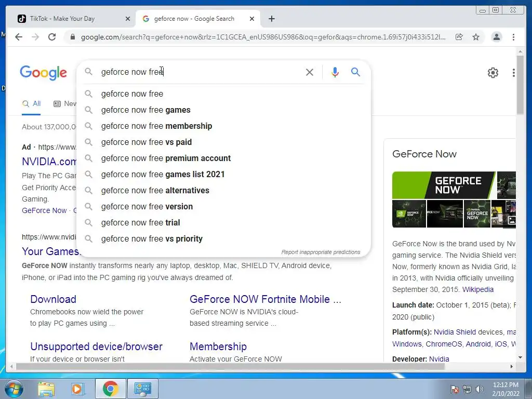Open the network tray icon
The width and height of the screenshot is (532, 399).
tap(467, 389)
